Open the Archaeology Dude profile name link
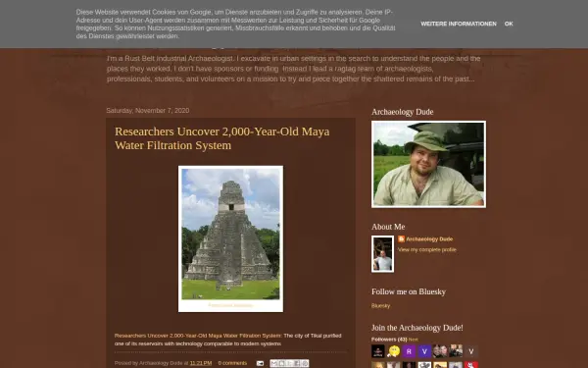 429,239
